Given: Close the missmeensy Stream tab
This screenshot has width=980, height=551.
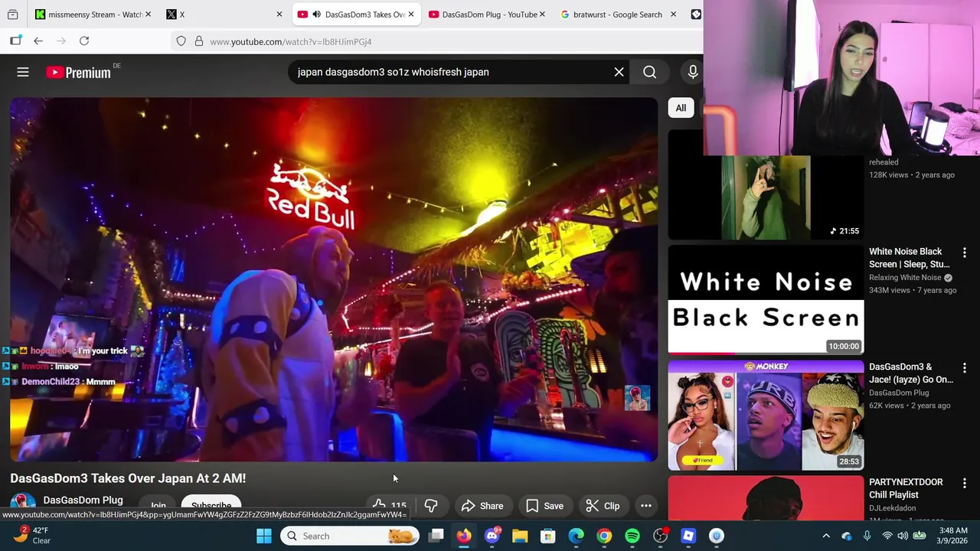Looking at the screenshot, I should click(x=148, y=15).
